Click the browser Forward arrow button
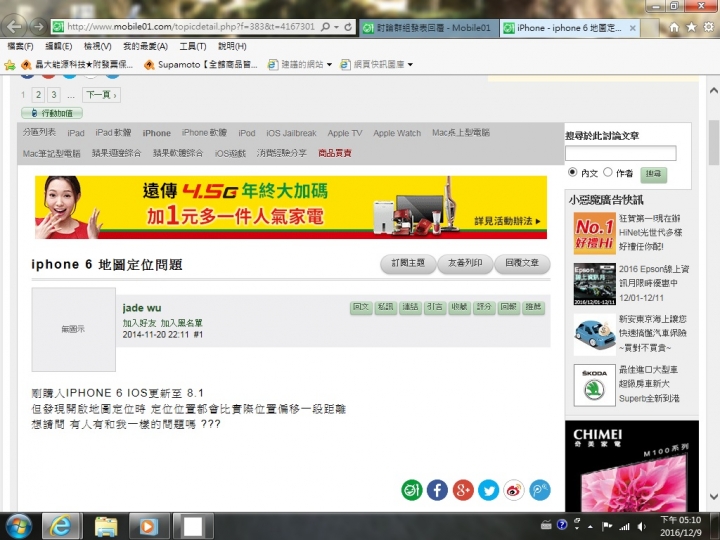 (x=39, y=27)
